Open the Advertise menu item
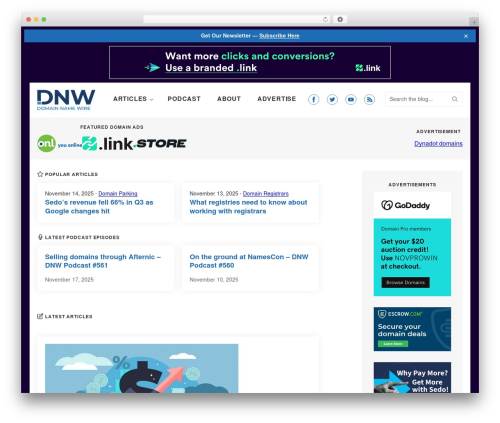 pyautogui.click(x=277, y=99)
